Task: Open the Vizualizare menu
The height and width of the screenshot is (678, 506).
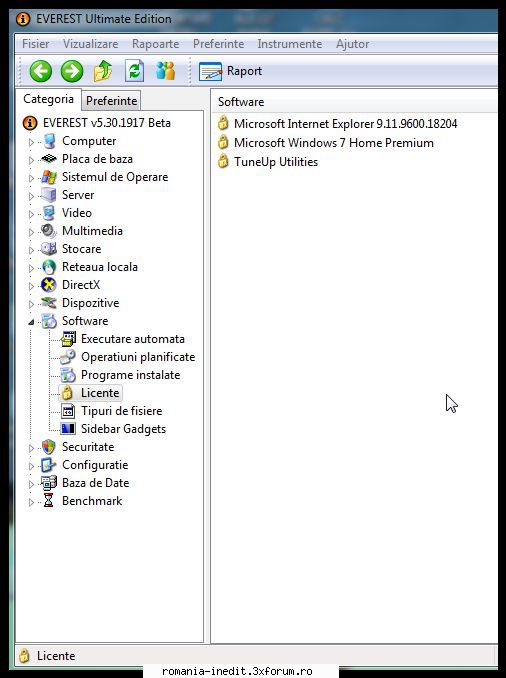Action: point(90,44)
